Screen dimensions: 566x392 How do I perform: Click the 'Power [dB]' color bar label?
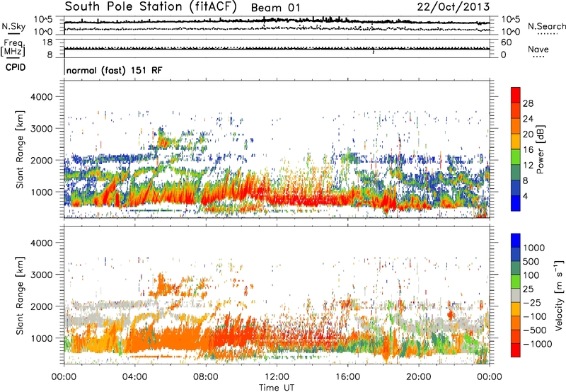point(540,149)
